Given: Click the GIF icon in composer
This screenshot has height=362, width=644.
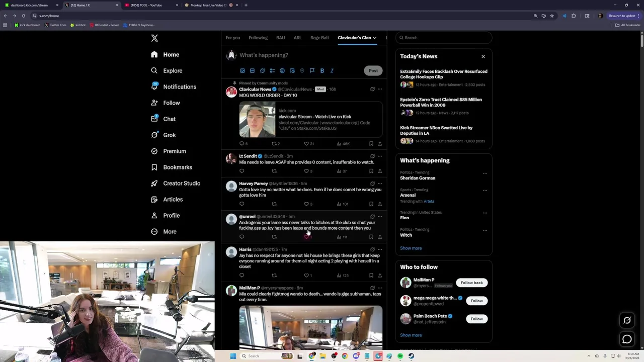Looking at the screenshot, I should tap(252, 71).
